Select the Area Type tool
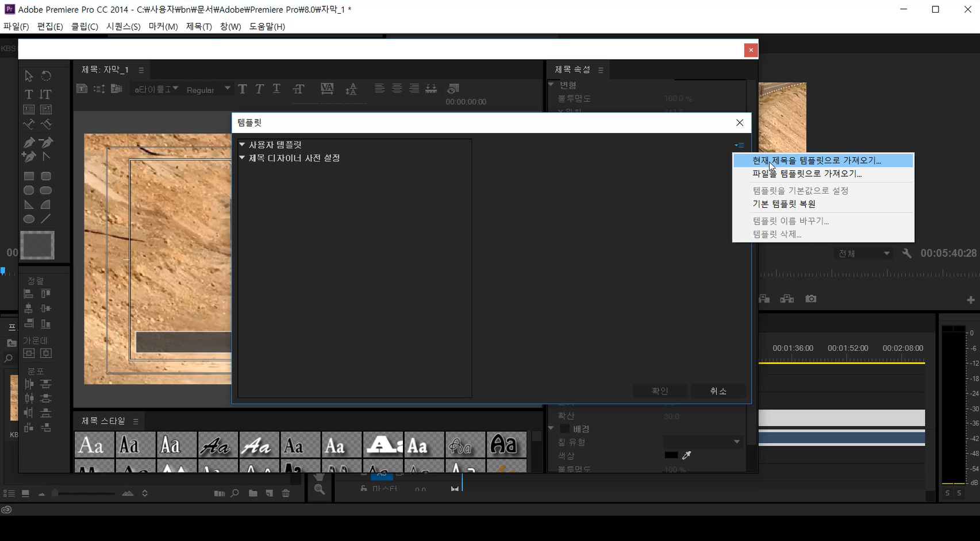The height and width of the screenshot is (541, 980). click(x=29, y=109)
